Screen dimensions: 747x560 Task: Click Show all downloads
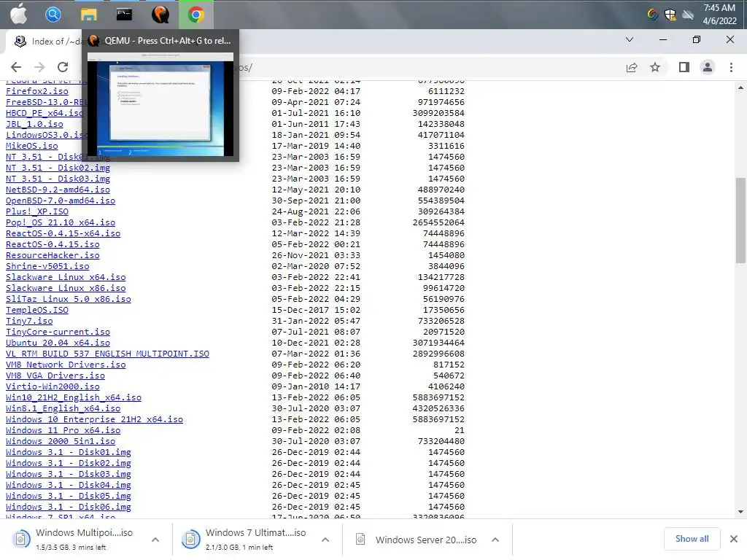[x=692, y=539]
